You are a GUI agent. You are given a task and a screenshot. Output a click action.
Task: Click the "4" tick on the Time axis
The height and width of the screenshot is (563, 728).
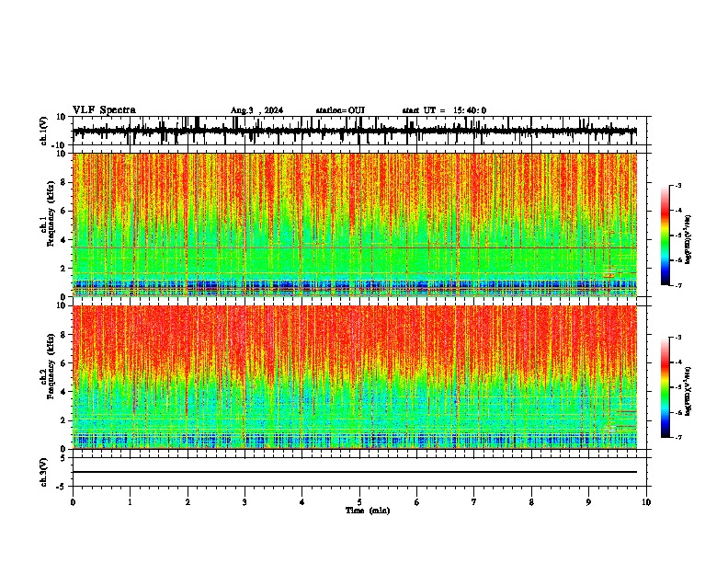[301, 502]
